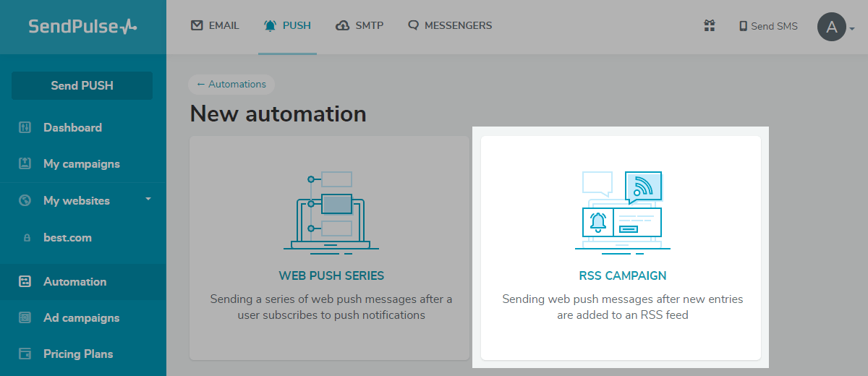
Task: Expand the account dropdown arrow
Action: pyautogui.click(x=852, y=29)
